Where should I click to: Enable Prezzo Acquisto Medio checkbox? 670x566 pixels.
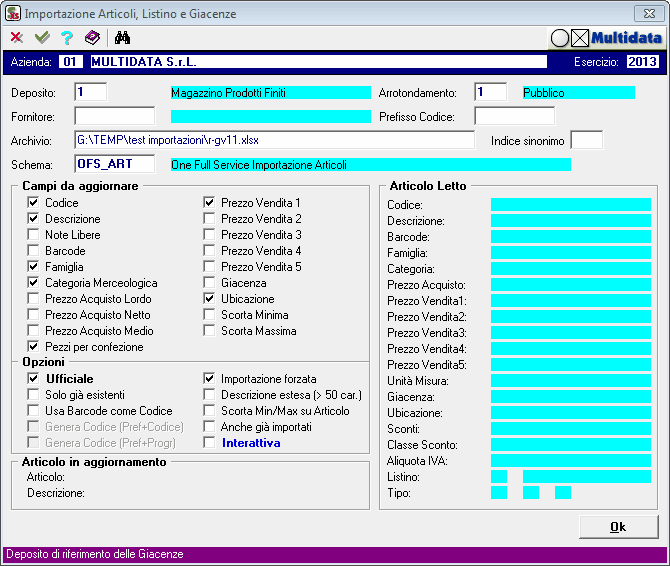coord(33,331)
